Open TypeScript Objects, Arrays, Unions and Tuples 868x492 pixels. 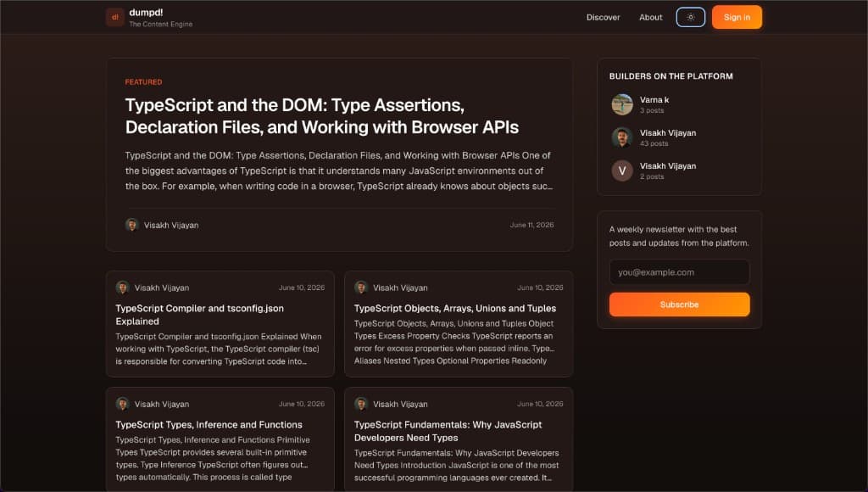pyautogui.click(x=454, y=308)
